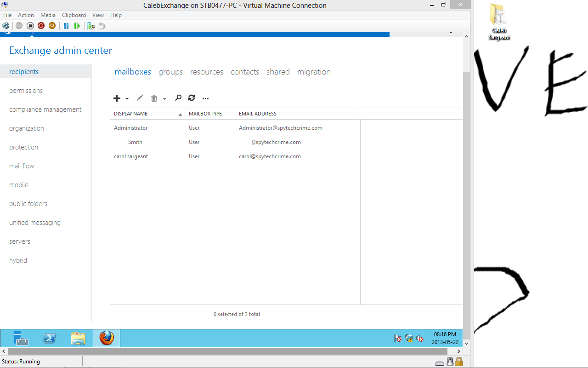This screenshot has height=368, width=588.
Task: Open the Help menu
Action: pyautogui.click(x=116, y=15)
